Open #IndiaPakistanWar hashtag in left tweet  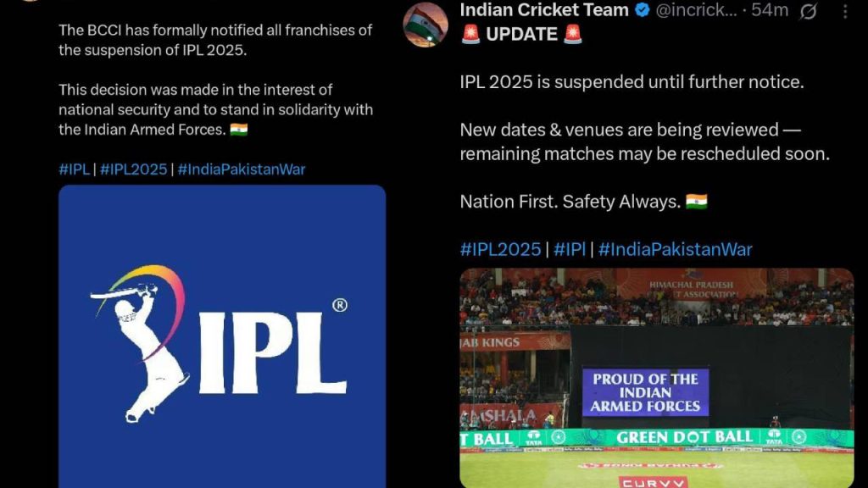pyautogui.click(x=242, y=169)
